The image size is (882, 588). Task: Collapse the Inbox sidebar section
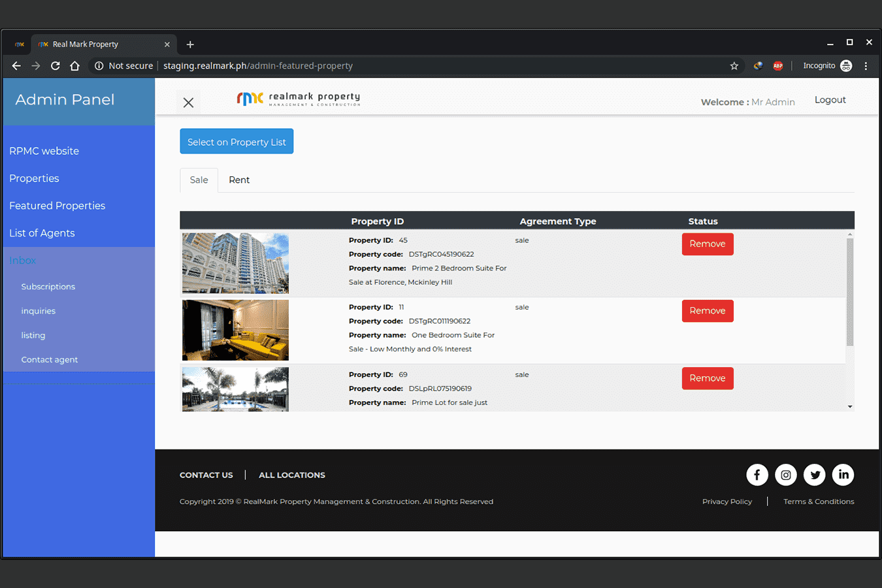tap(23, 261)
